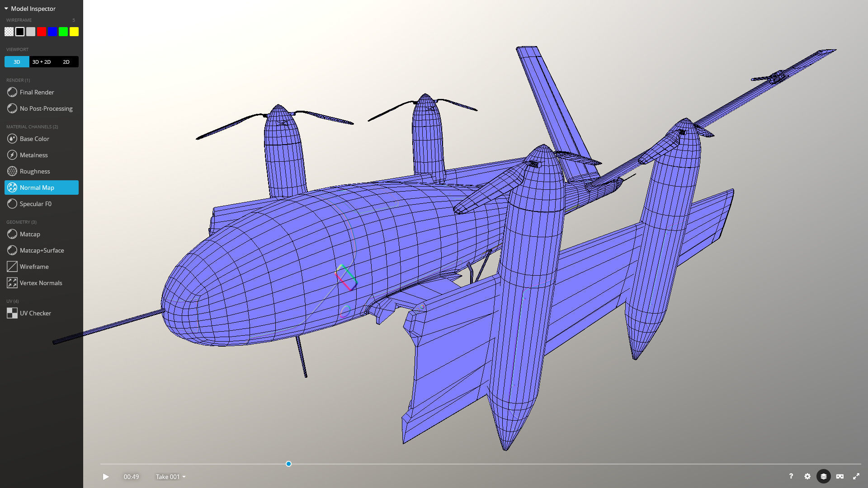This screenshot has width=868, height=488.
Task: Click the Normal Map icon
Action: [x=12, y=188]
